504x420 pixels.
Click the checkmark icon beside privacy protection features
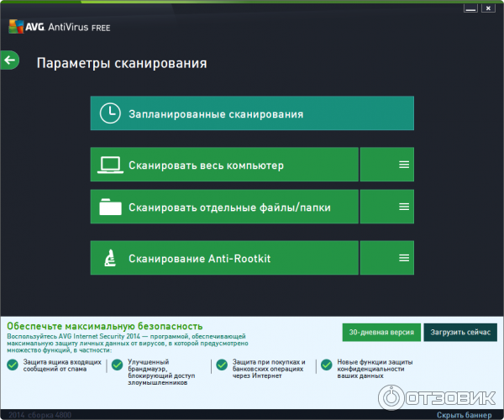tap(326, 365)
